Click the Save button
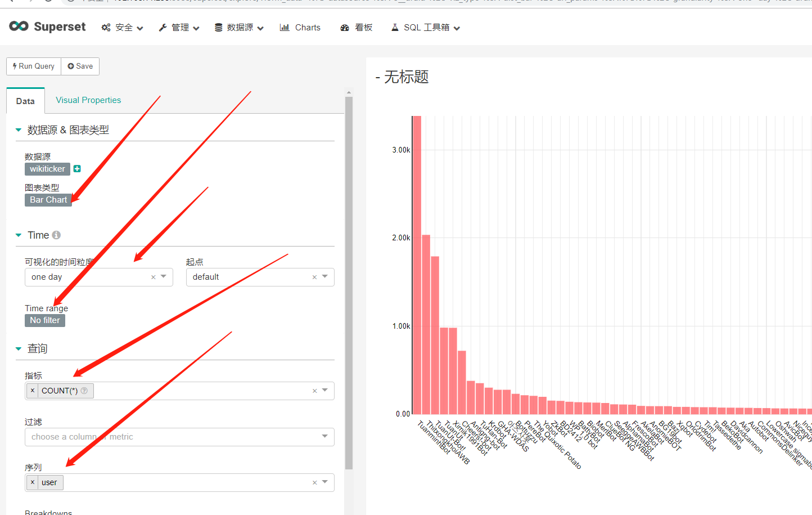Image resolution: width=812 pixels, height=515 pixels. pos(80,66)
